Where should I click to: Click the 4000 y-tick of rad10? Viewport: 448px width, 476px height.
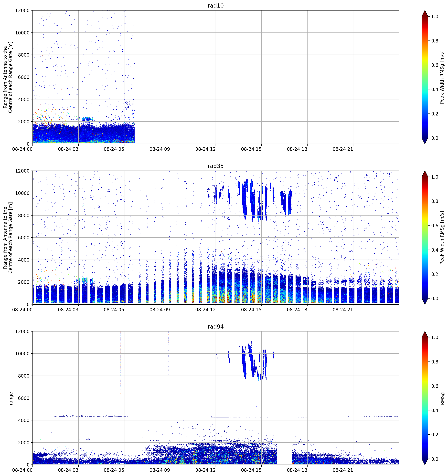coord(24,99)
